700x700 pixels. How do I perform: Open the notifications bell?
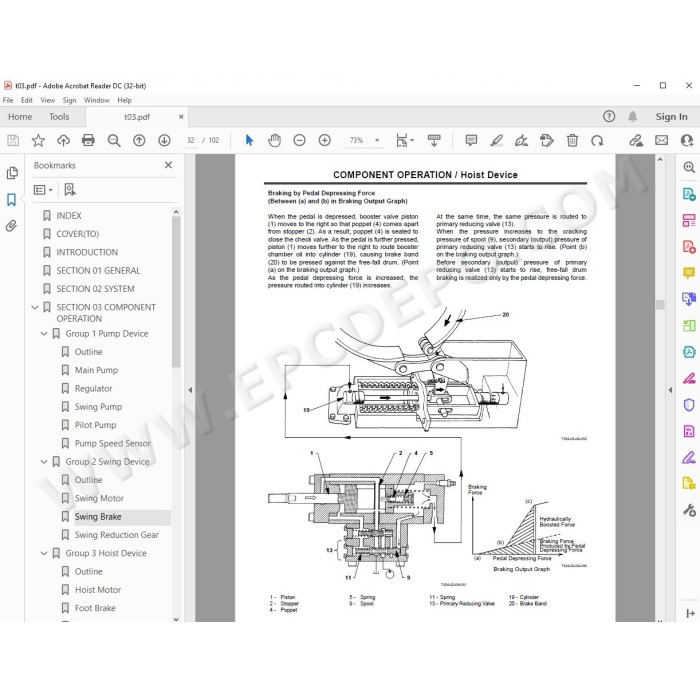(633, 117)
